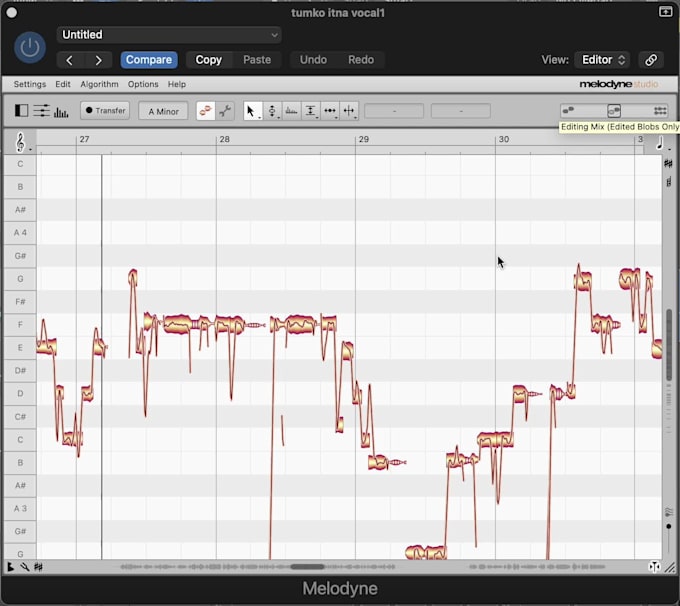Click bar 29 in the ruler
The image size is (680, 606).
(363, 139)
